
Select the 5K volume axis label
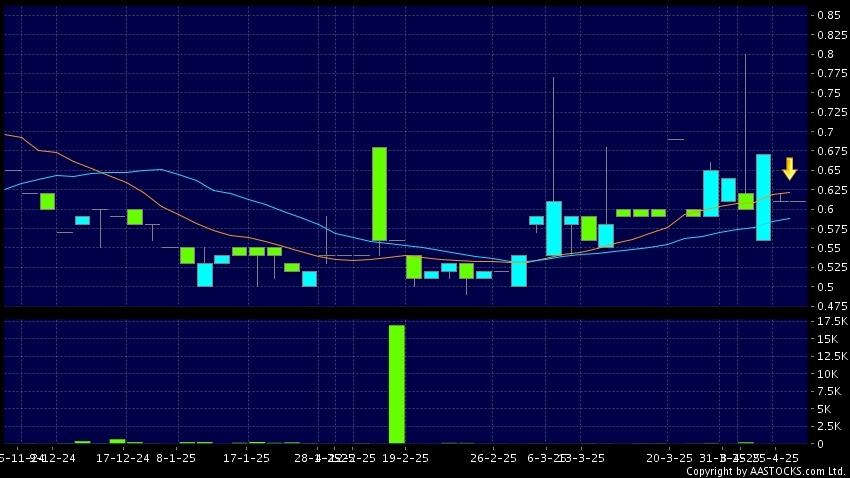[825, 409]
